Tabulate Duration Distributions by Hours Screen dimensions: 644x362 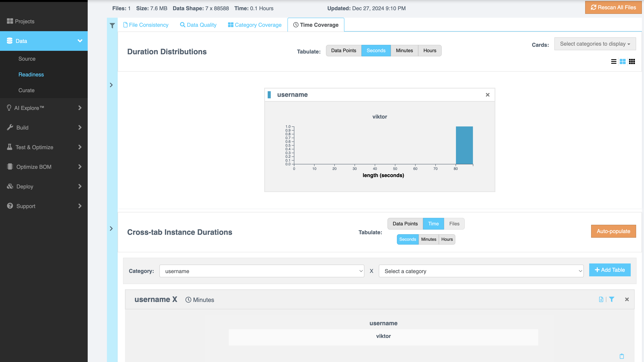click(430, 51)
